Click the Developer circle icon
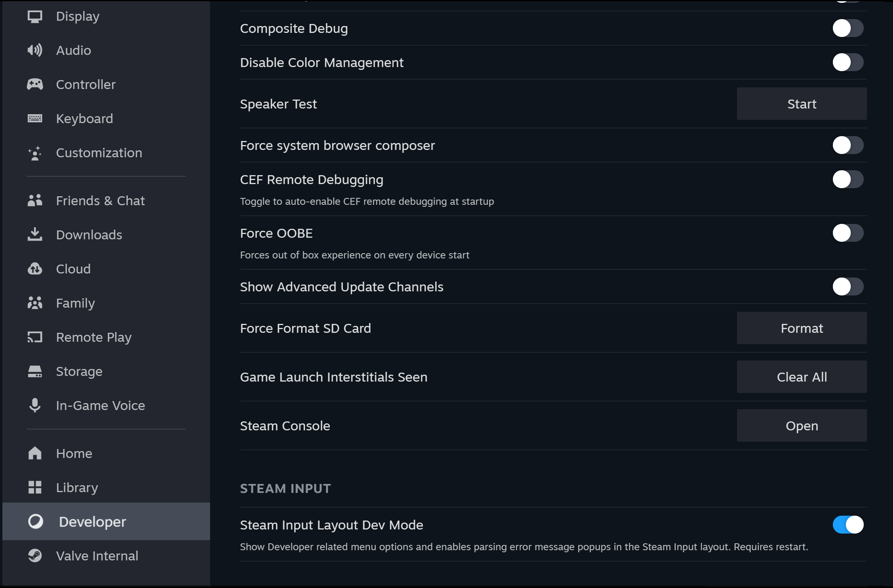This screenshot has height=588, width=893. 35,521
